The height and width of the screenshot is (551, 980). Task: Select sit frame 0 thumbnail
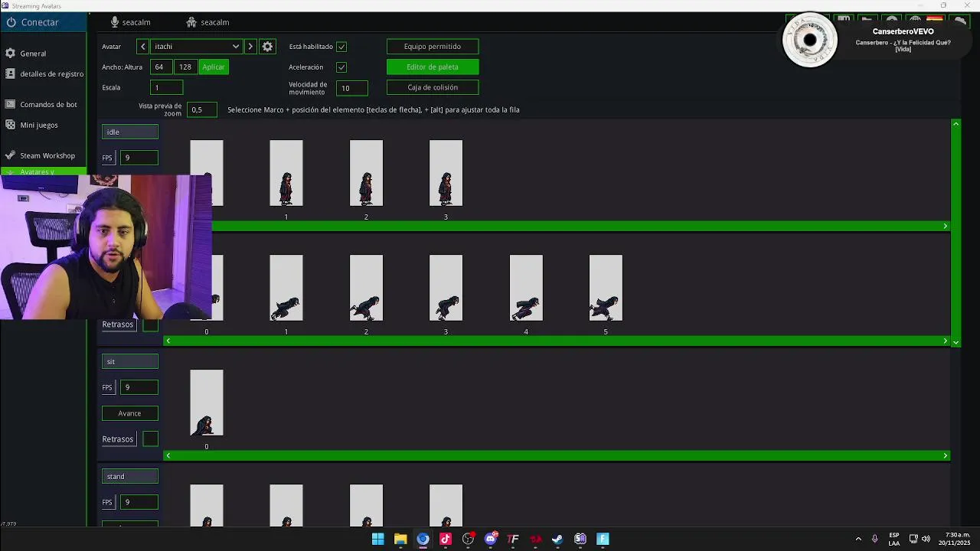click(207, 403)
